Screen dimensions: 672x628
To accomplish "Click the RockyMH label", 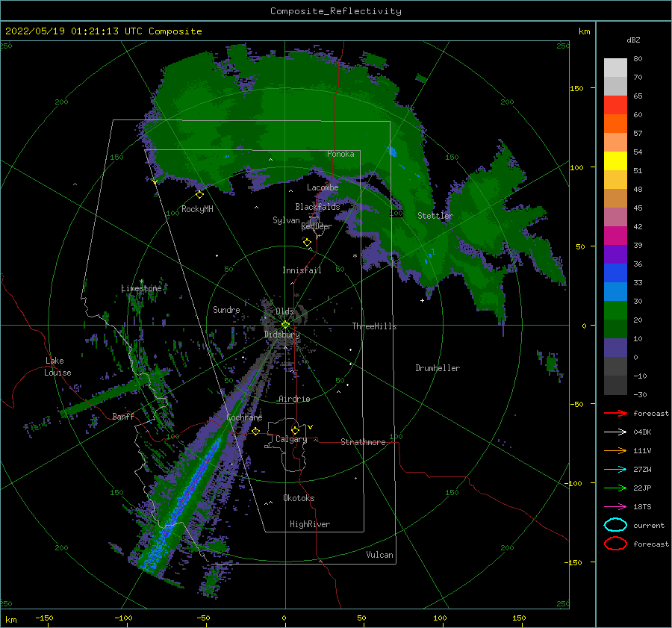I will (197, 209).
